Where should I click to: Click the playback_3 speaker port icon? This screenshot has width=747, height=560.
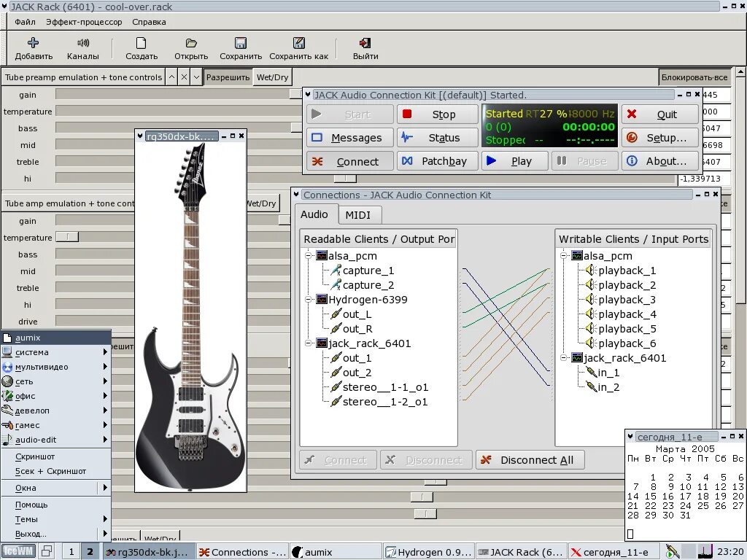click(x=591, y=300)
